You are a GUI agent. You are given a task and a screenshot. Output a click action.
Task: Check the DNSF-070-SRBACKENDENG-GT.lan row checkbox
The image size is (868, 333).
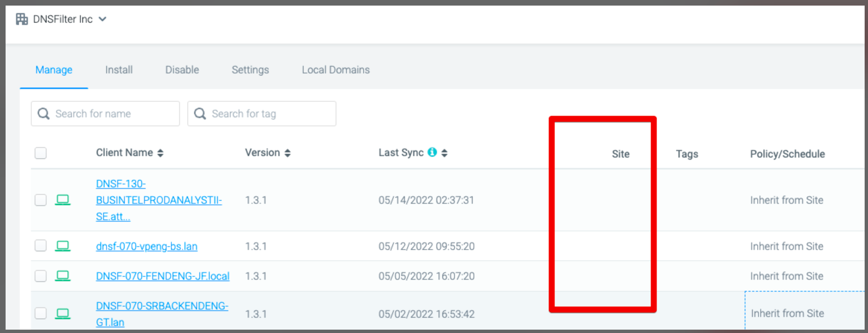41,313
